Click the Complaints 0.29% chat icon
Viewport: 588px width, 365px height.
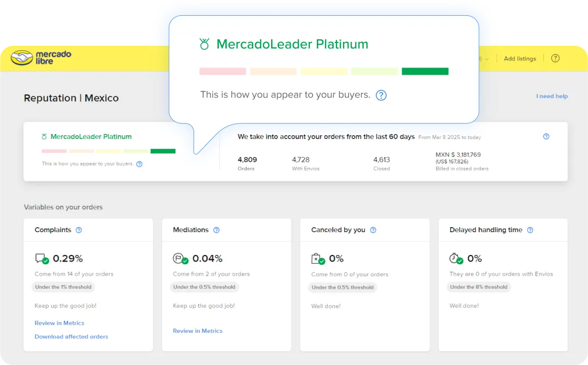point(41,258)
